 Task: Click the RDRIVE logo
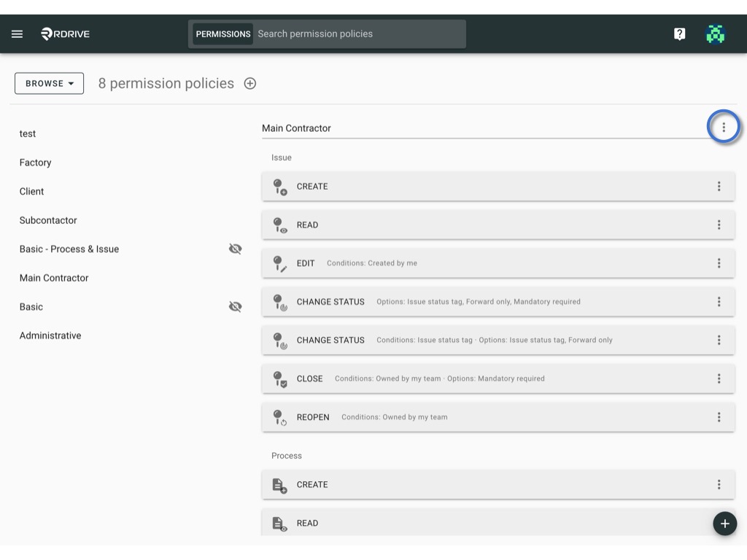pyautogui.click(x=65, y=34)
